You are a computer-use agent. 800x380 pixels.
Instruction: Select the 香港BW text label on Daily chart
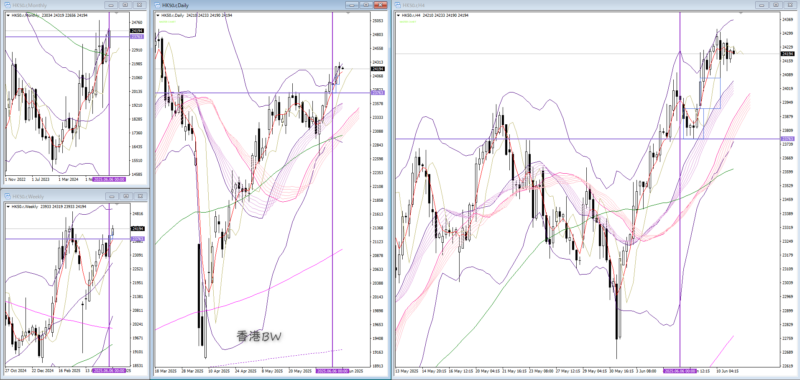259,336
